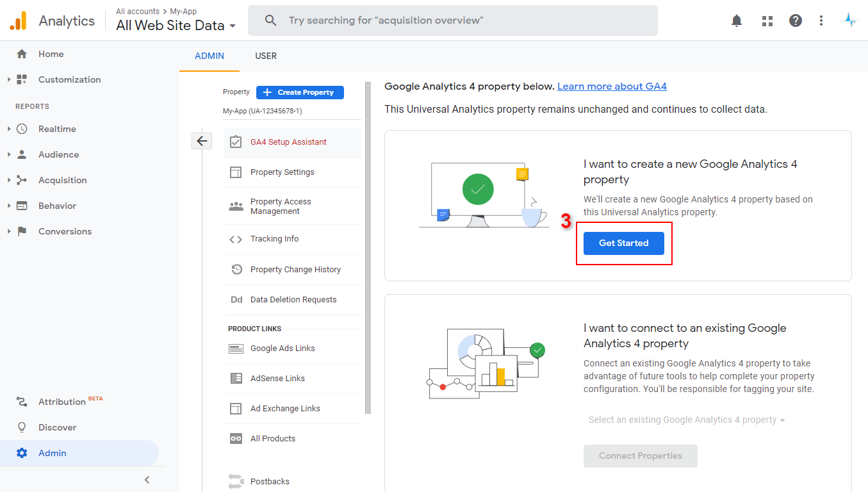Open the All Web Site Data view dropdown

[176, 26]
